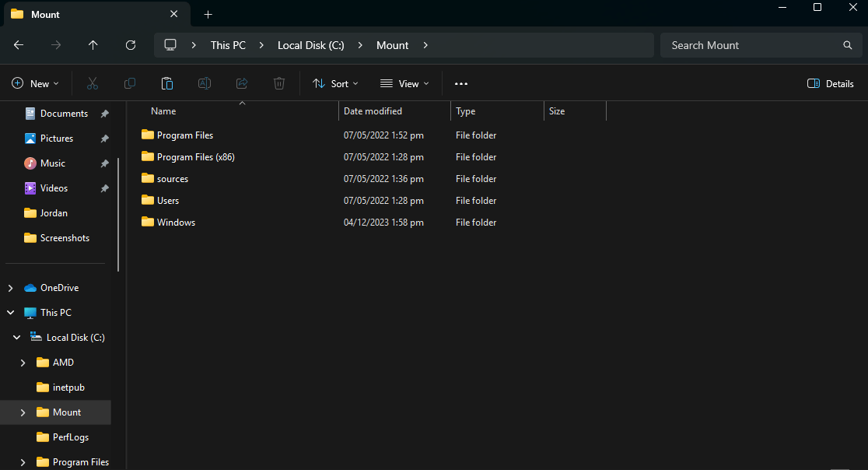
Task: Click This PC in breadcrumb path
Action: tap(228, 45)
